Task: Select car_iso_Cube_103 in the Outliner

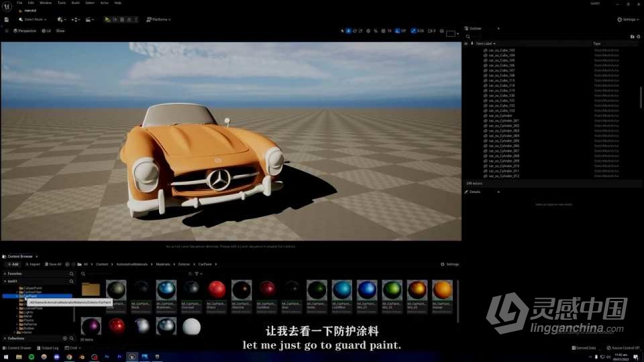Action: click(x=502, y=50)
